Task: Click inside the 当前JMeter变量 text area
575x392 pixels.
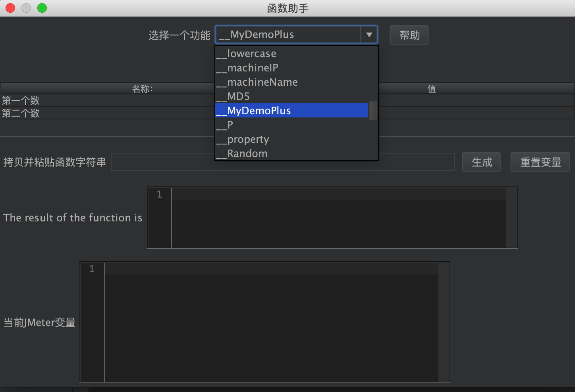Action: pyautogui.click(x=270, y=322)
